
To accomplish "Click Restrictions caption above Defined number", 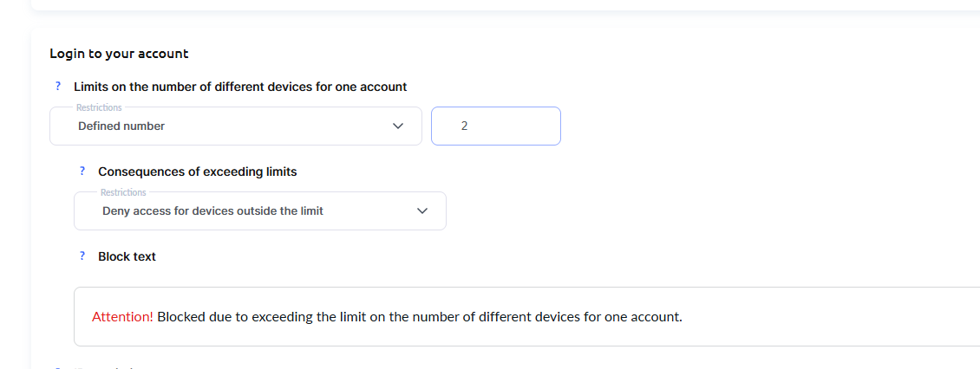I will pyautogui.click(x=99, y=108).
